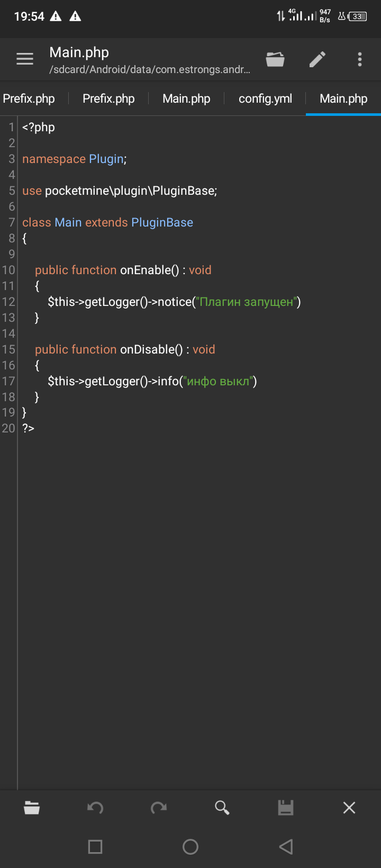381x868 pixels.
Task: Tap line number 9 in gutter
Action: tap(12, 254)
